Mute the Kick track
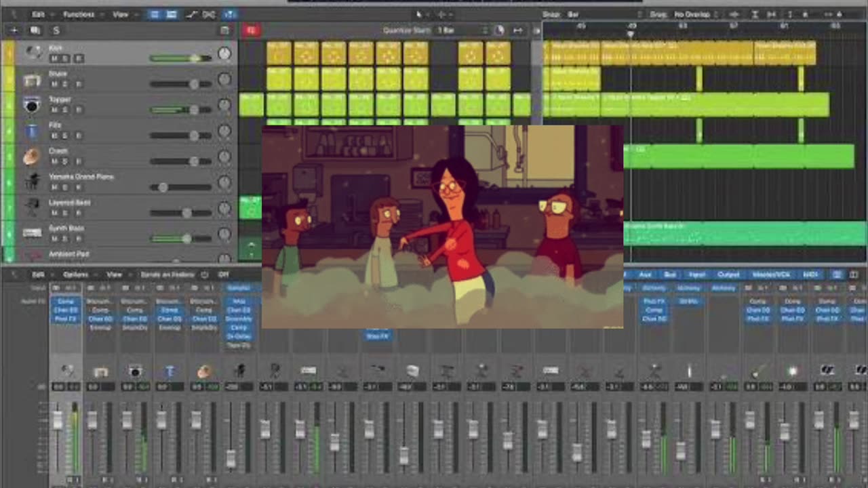868x488 pixels. click(54, 58)
